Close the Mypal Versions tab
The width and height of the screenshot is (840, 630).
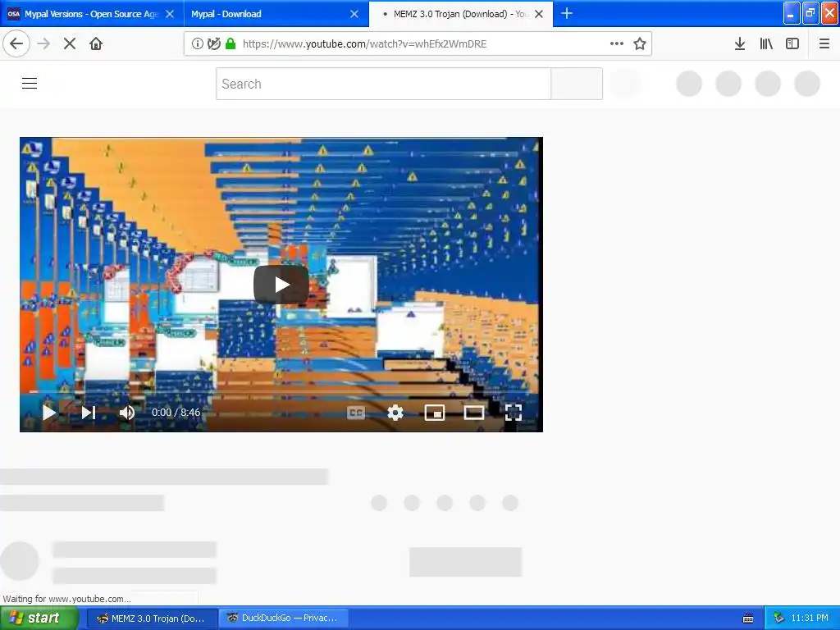coord(170,14)
